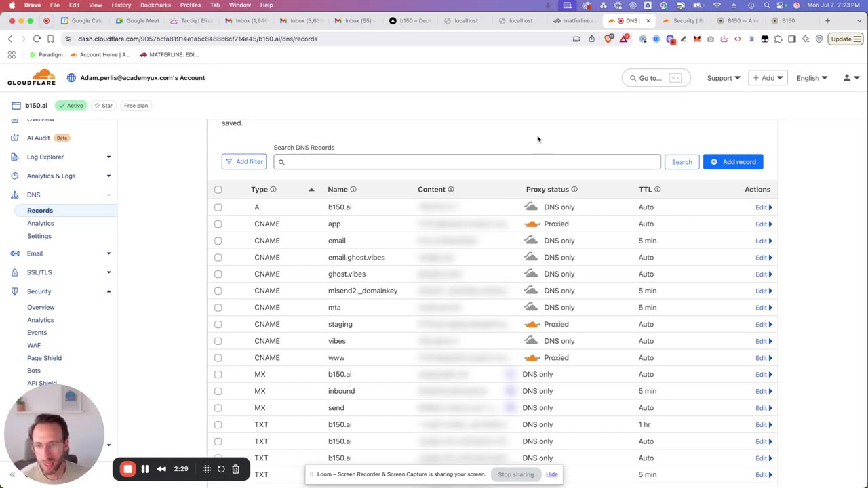Select the A record b150.ai checkbox

tap(218, 207)
